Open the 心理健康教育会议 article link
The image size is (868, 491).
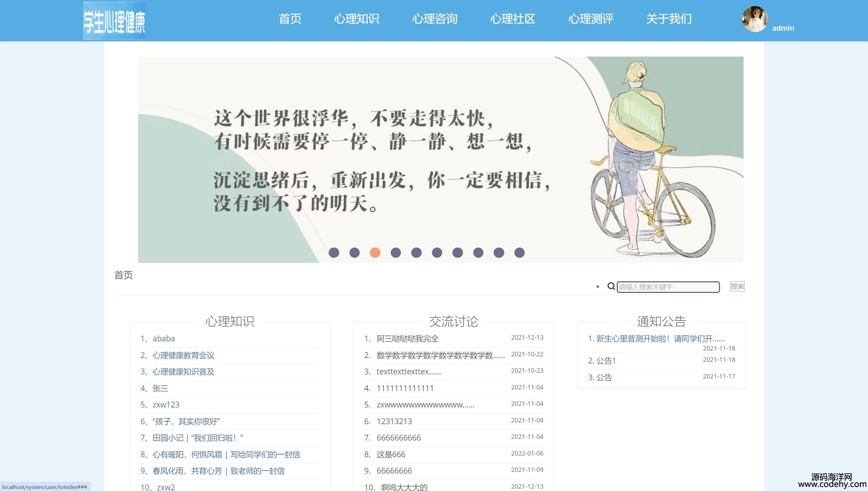coord(183,355)
